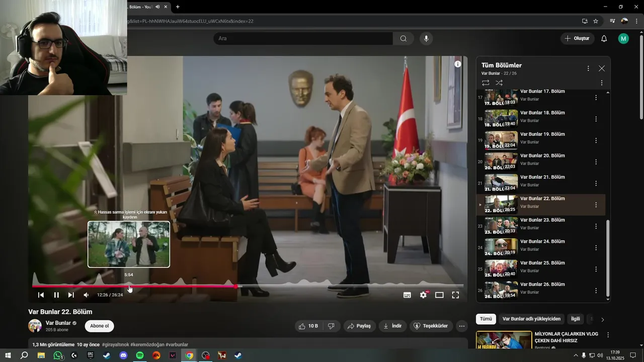
Task: Click the search magnifier button
Action: (x=404, y=38)
